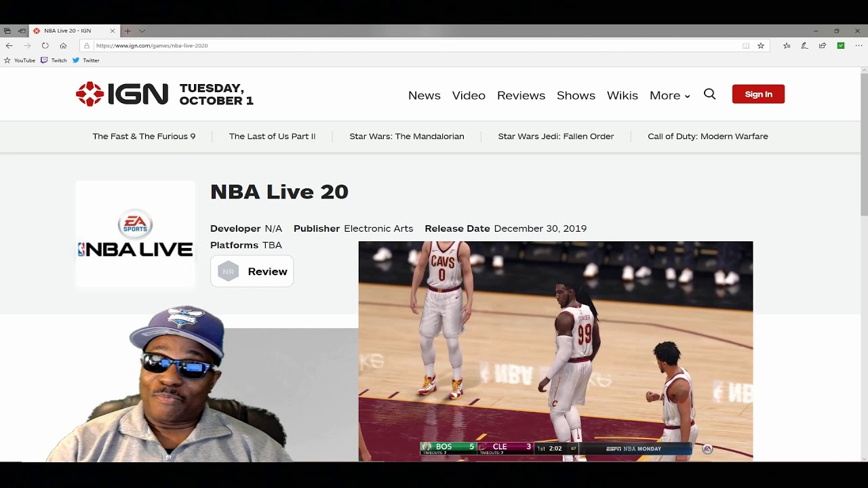The image size is (868, 488).
Task: Open Edge settings and more menu
Action: [859, 45]
